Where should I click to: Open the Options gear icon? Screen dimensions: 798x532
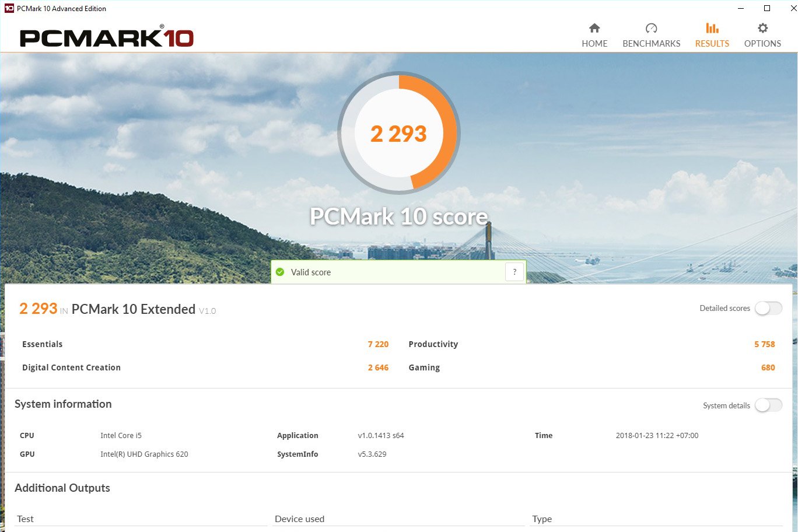click(x=762, y=28)
